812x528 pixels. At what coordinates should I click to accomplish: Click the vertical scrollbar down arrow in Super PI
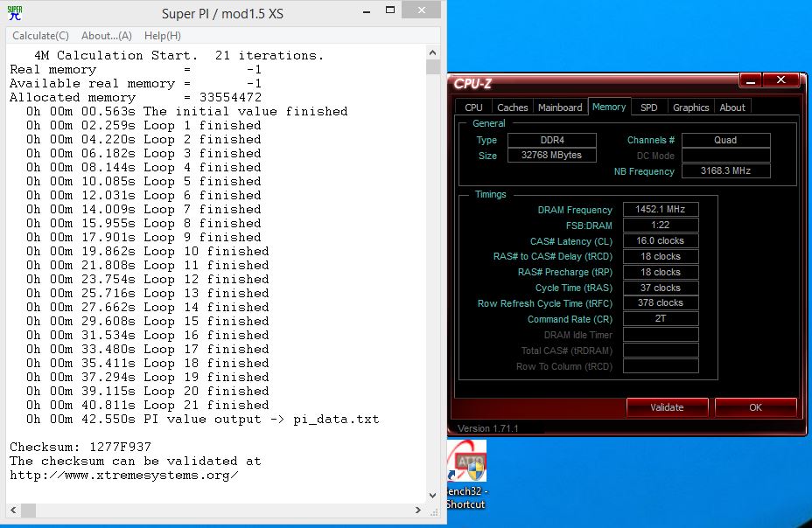point(433,496)
